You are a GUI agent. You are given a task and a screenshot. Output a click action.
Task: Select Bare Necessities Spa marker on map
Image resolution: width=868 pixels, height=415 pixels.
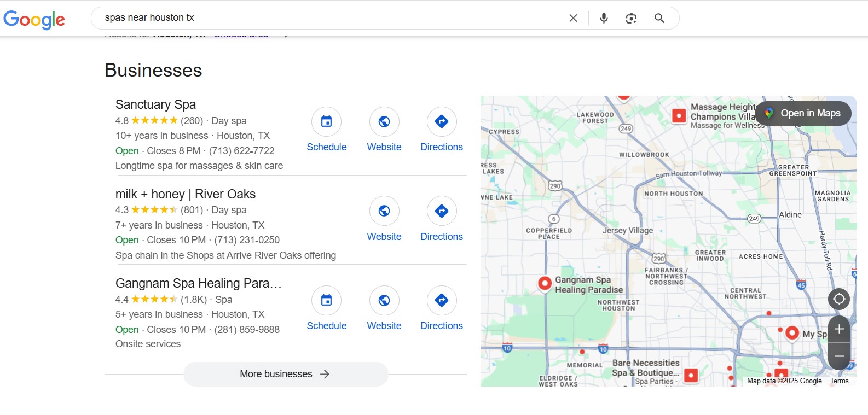click(691, 375)
